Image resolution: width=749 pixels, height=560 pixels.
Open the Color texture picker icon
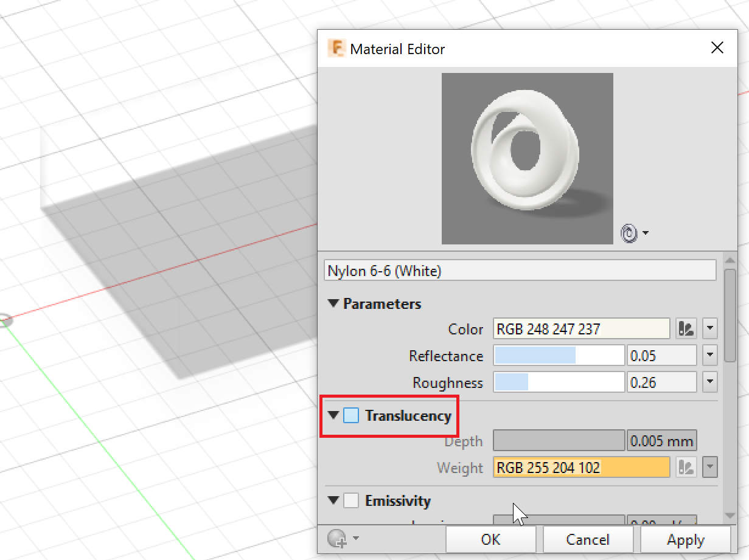686,328
